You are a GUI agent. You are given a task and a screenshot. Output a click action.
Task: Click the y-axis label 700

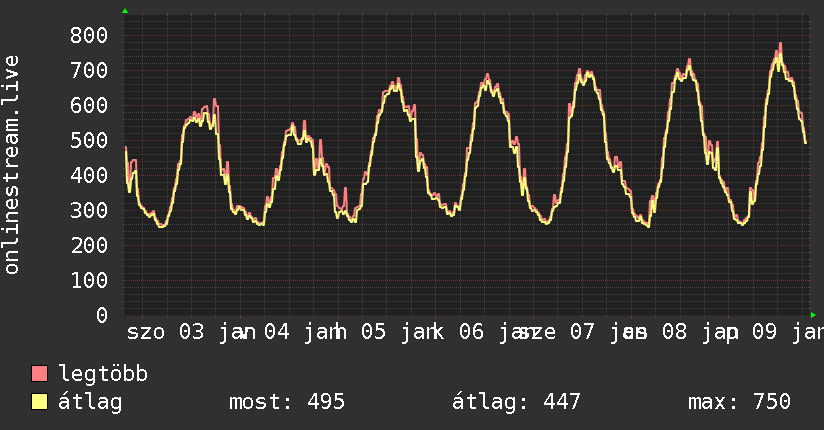89,70
